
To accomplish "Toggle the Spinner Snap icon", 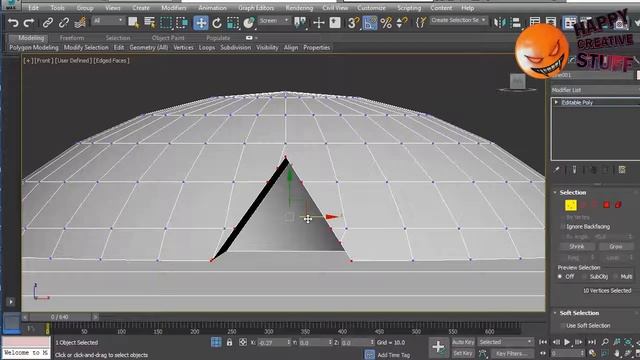I will click(x=402, y=22).
